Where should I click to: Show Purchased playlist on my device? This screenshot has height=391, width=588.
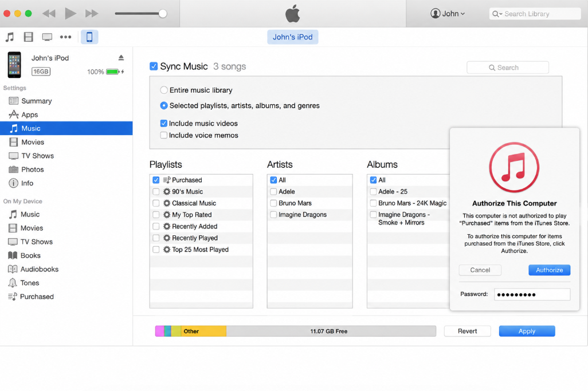[x=66, y=296]
